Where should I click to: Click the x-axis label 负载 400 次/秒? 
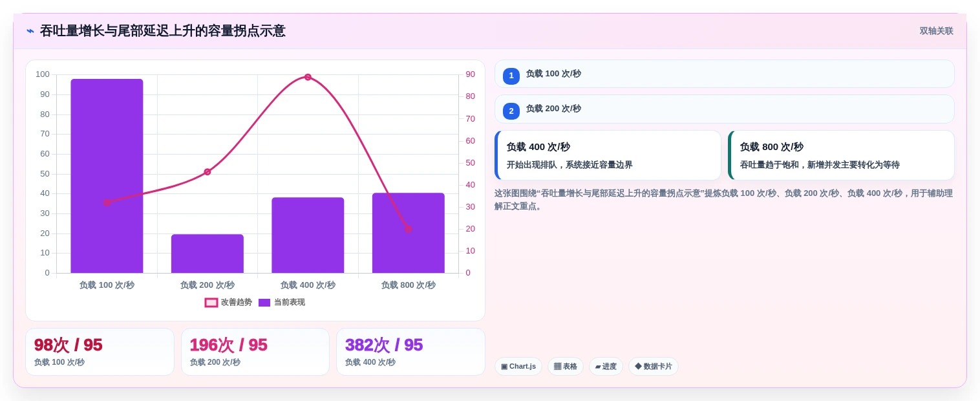[308, 285]
